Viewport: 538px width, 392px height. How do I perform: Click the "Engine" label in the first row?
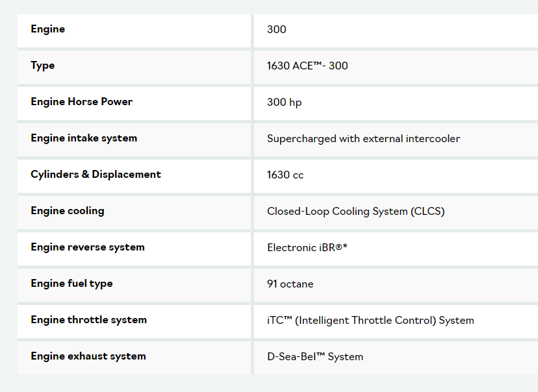[48, 29]
